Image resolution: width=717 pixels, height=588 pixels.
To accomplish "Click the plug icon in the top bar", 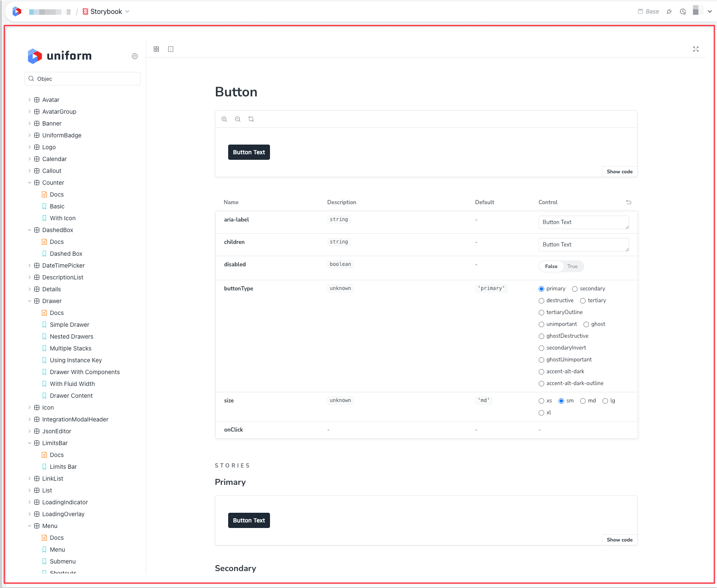I will (x=669, y=11).
